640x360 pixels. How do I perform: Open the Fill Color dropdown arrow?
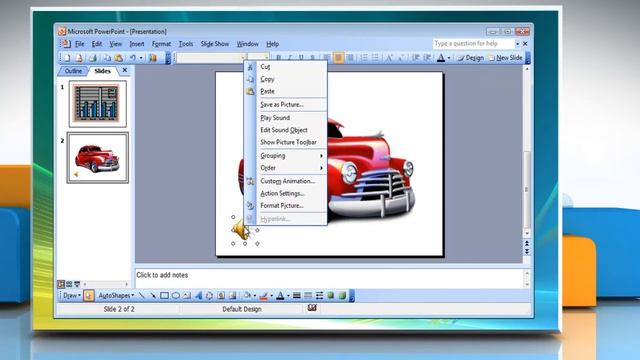click(255, 296)
